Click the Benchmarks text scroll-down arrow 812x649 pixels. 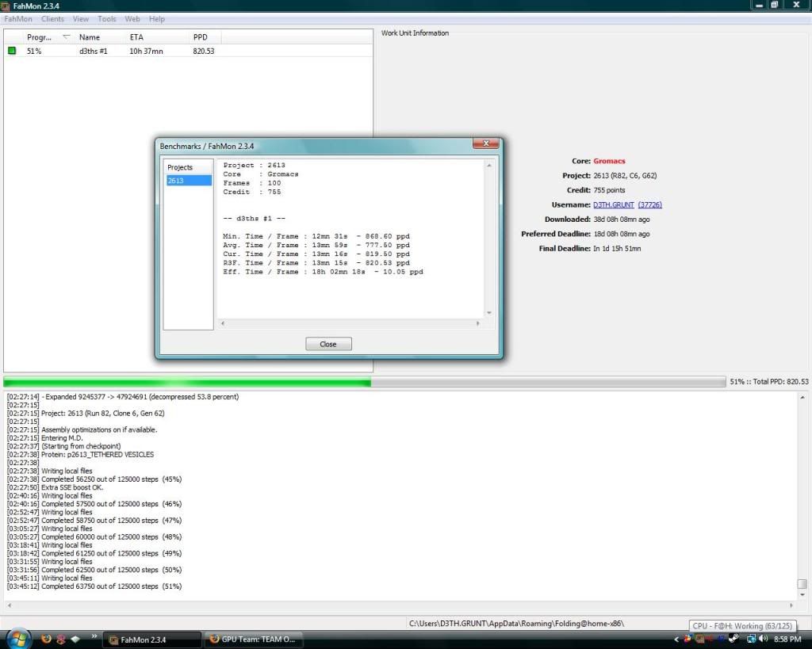488,312
